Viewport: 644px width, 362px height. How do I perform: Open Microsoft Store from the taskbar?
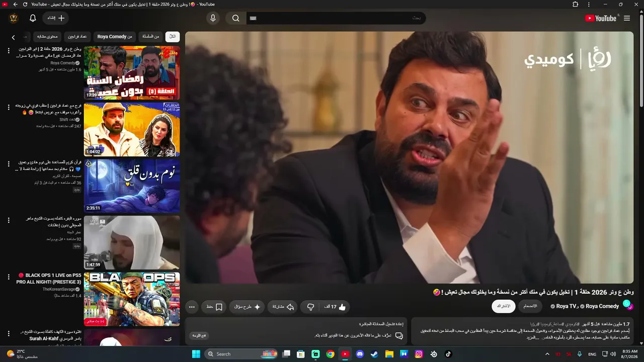coord(301,354)
